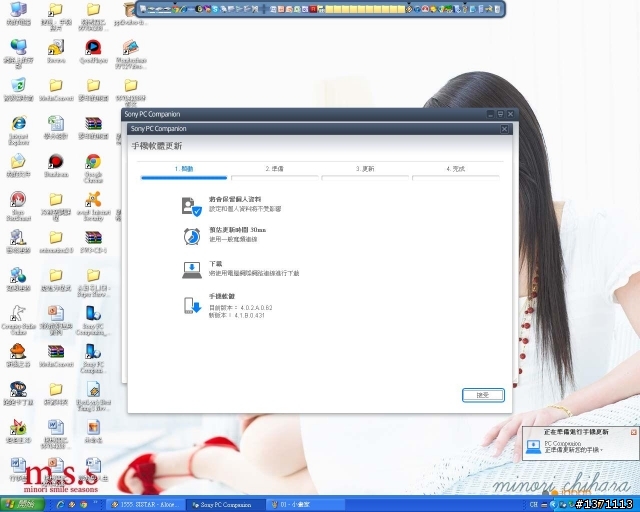Open Google Chrome desktop shortcut
Viewport: 640px width, 512px height.
(x=93, y=168)
